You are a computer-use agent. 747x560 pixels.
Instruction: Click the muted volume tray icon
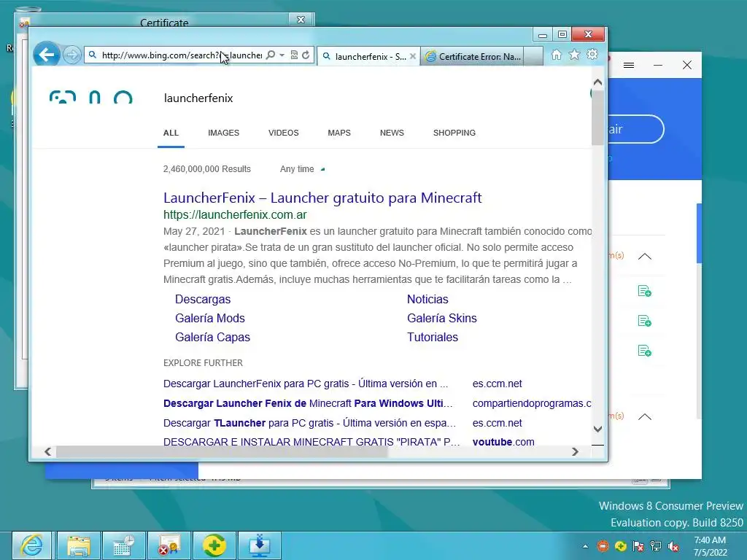tap(673, 546)
